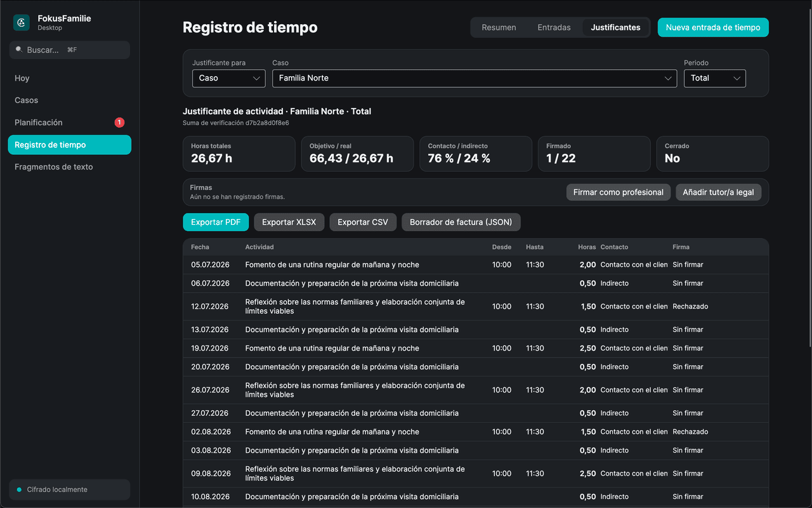
Task: Click the Firmado 1 / 22 card
Action: (x=594, y=154)
